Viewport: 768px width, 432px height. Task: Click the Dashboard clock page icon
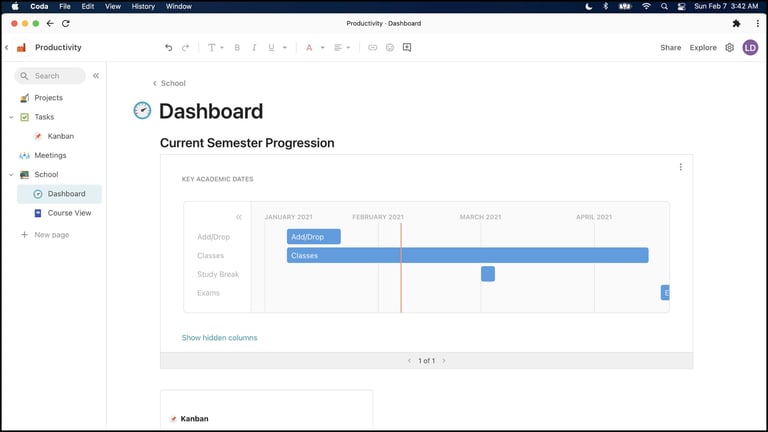[x=142, y=111]
